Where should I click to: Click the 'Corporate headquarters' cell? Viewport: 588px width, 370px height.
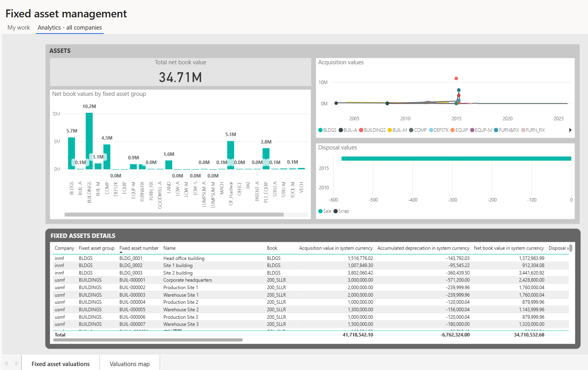(188, 280)
